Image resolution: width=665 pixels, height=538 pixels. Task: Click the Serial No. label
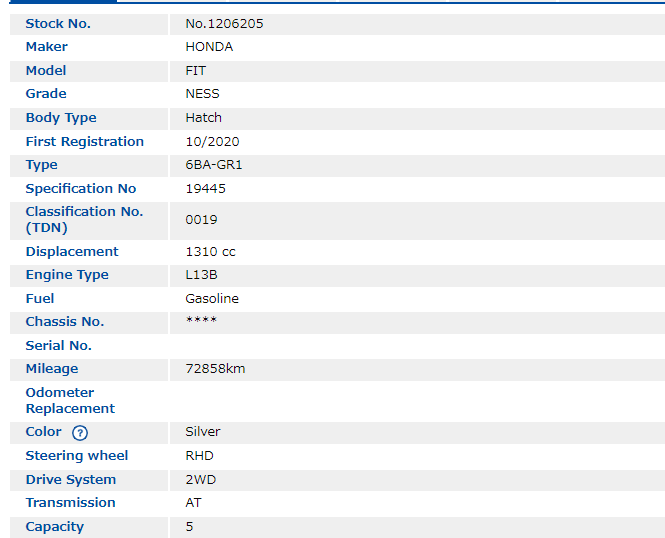[x=58, y=346]
